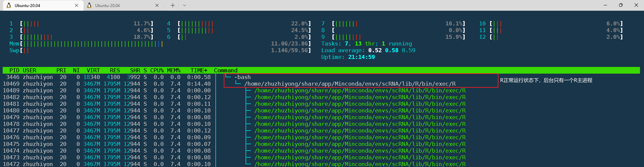
Task: Click the 18340 VIRT value of bash
Action: 92,77
